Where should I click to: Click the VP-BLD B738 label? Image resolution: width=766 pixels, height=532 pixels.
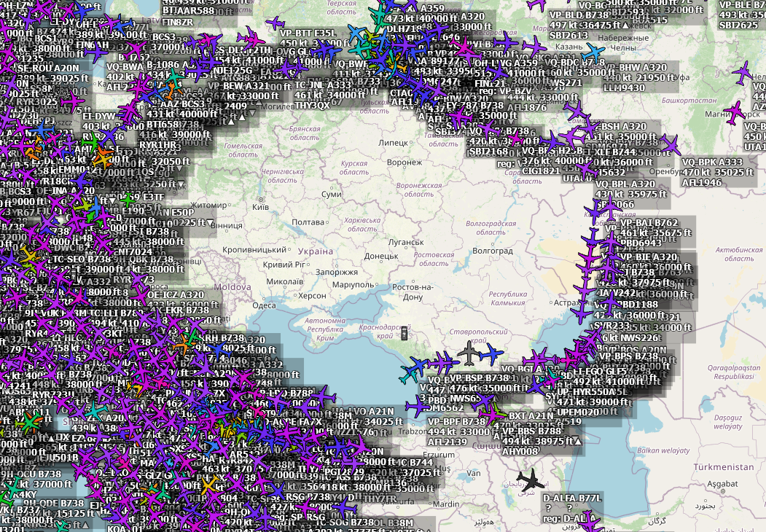click(579, 15)
